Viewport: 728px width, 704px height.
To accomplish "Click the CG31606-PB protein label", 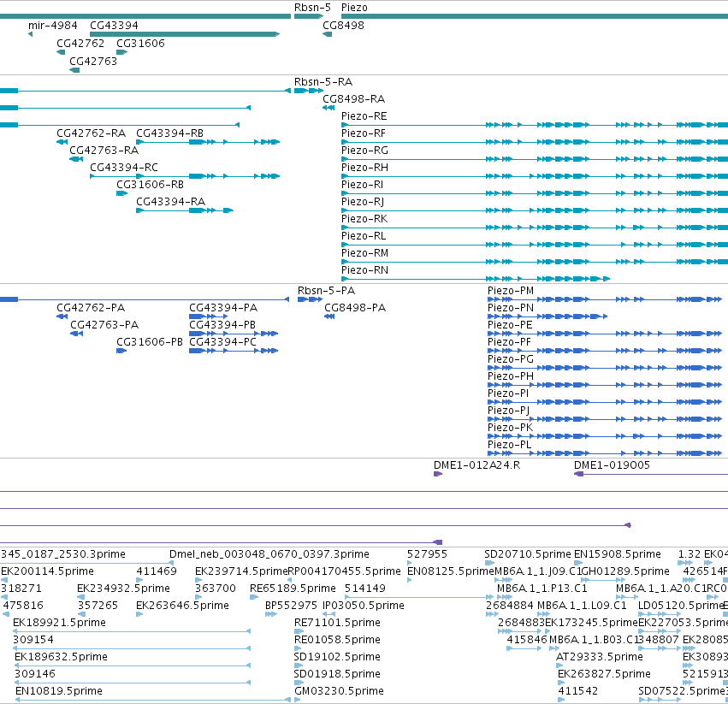I will pos(150,342).
